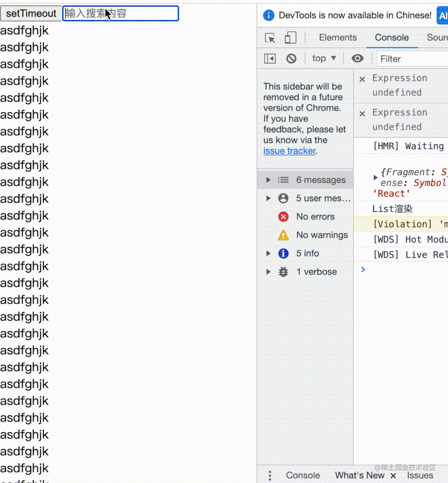
Task: Click the yellow warning triangle icon
Action: [283, 235]
